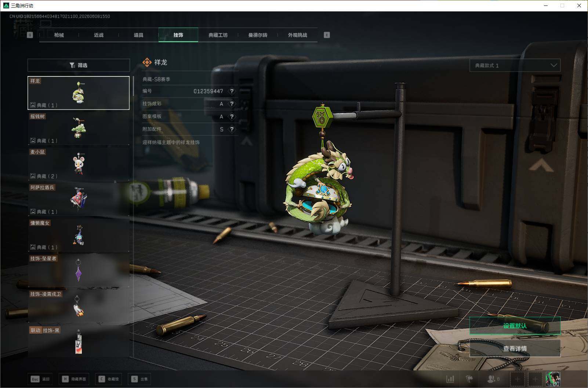Expand the 典藏款式 1 dropdown

(x=515, y=65)
